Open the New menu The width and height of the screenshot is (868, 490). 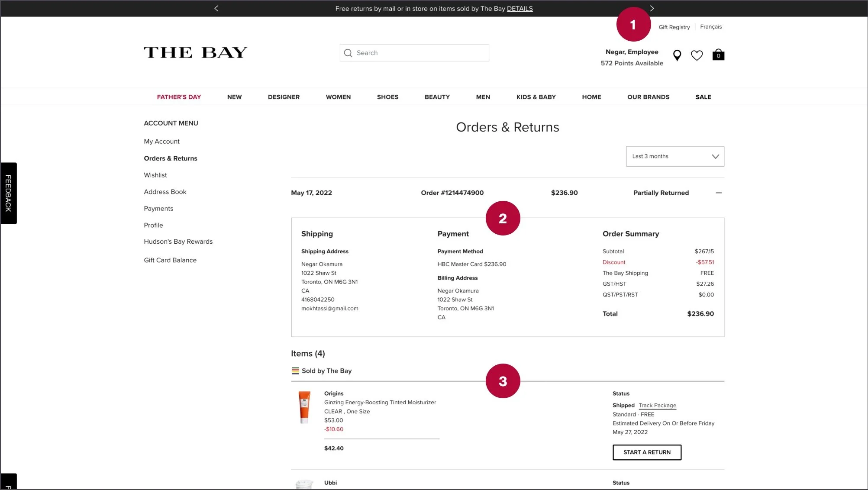[234, 97]
